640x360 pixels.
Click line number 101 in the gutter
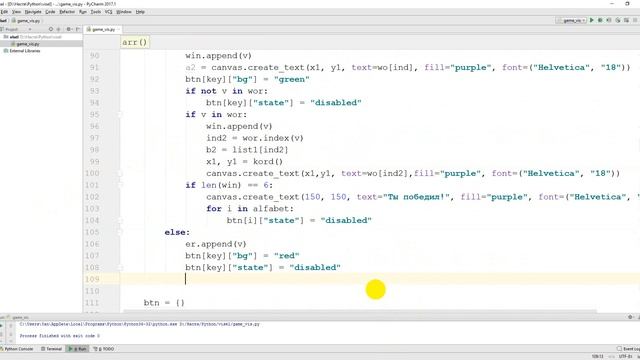92,185
